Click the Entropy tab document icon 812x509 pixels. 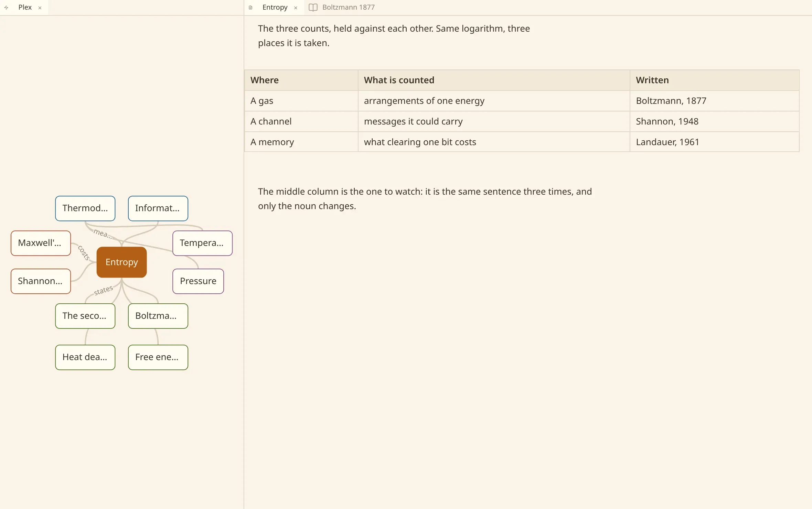click(x=250, y=8)
